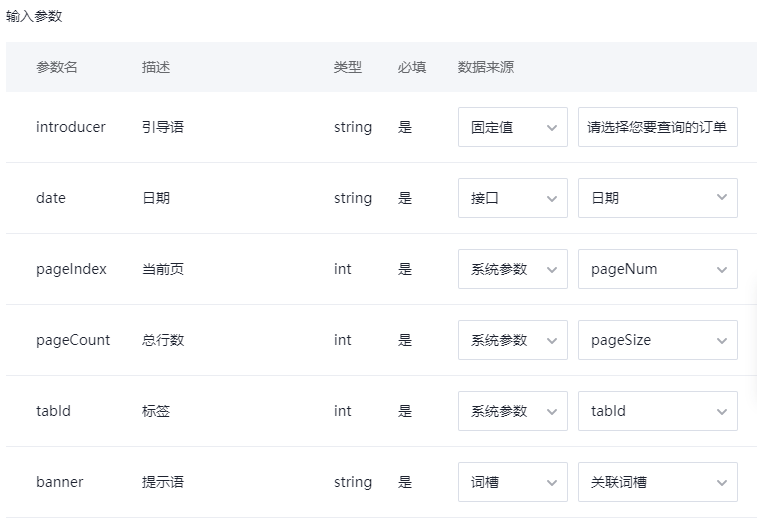Image resolution: width=757 pixels, height=518 pixels.
Task: Click the introducer fixed value input field
Action: coord(658,127)
